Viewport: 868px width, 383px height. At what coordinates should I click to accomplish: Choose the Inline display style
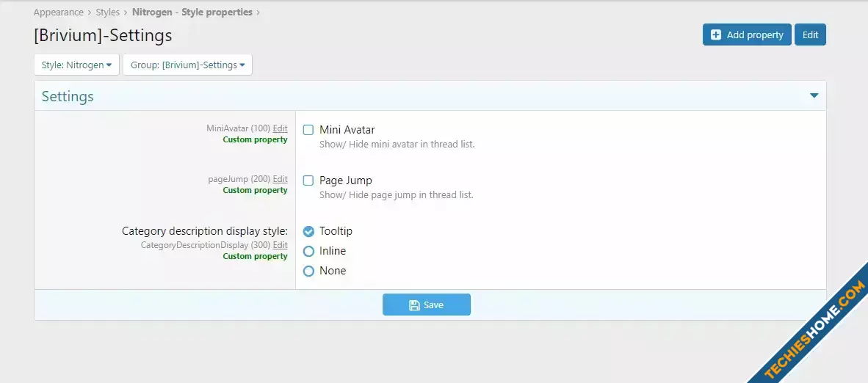(308, 251)
